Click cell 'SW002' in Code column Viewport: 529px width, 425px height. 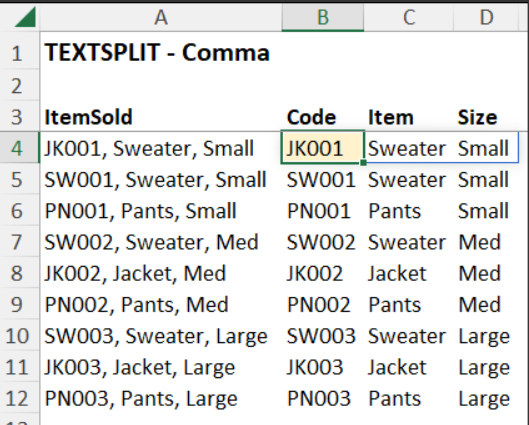pyautogui.click(x=323, y=242)
